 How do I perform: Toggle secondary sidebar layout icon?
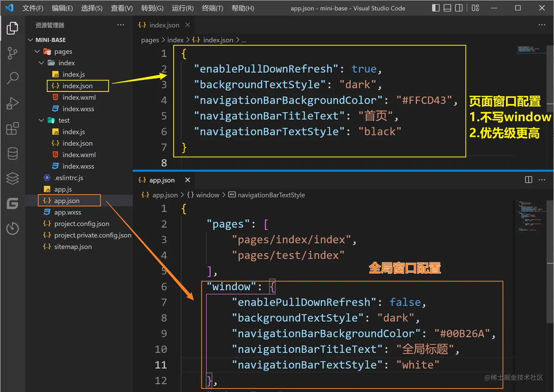coord(459,8)
